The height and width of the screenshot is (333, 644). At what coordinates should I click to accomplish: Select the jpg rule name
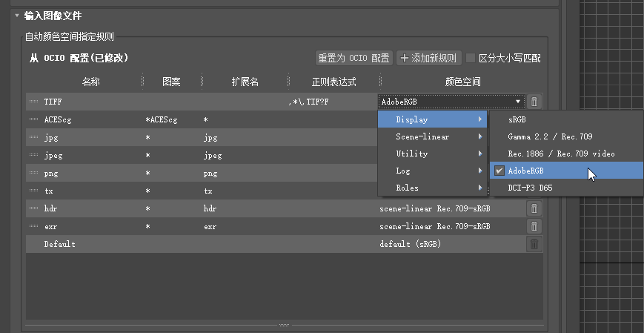[51, 138]
